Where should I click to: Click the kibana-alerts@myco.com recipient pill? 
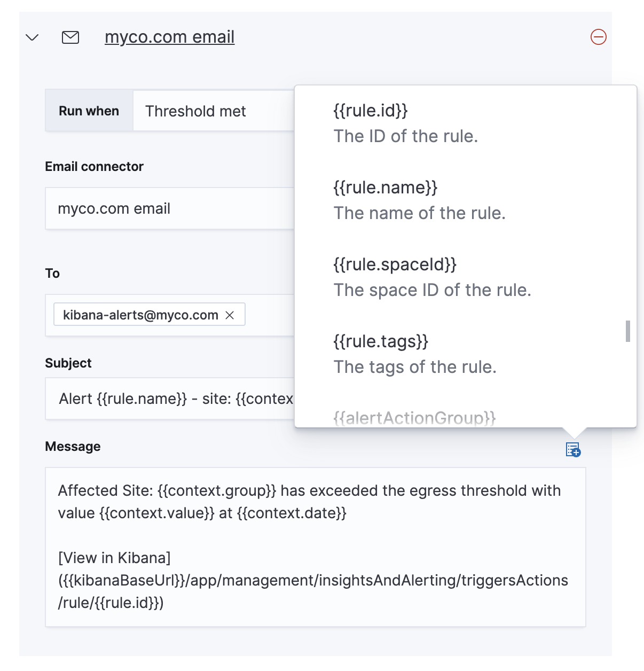pos(140,315)
